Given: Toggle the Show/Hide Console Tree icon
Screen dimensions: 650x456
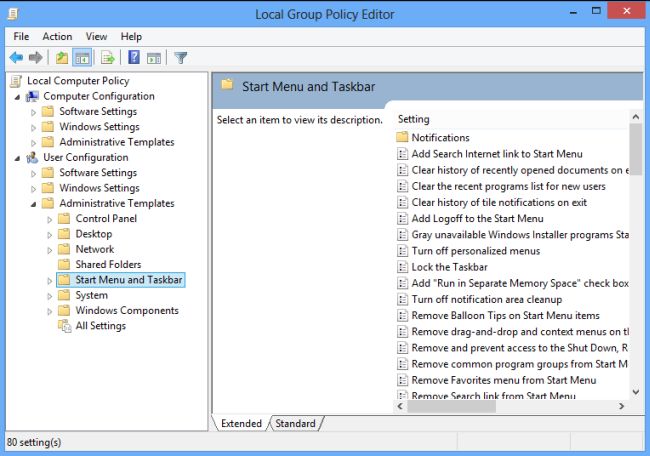Looking at the screenshot, I should [x=82, y=58].
